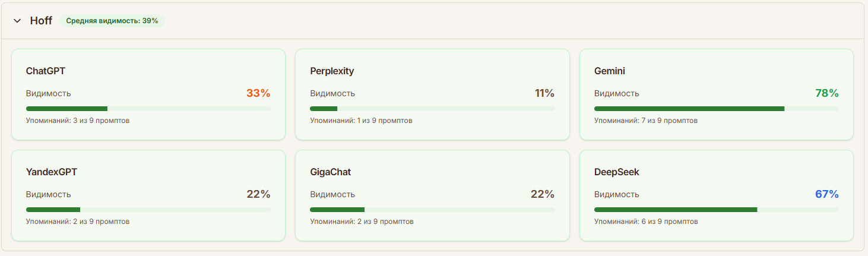Image resolution: width=868 pixels, height=256 pixels.
Task: Click Gemini's mentions 7 of 9 text
Action: [x=645, y=121]
